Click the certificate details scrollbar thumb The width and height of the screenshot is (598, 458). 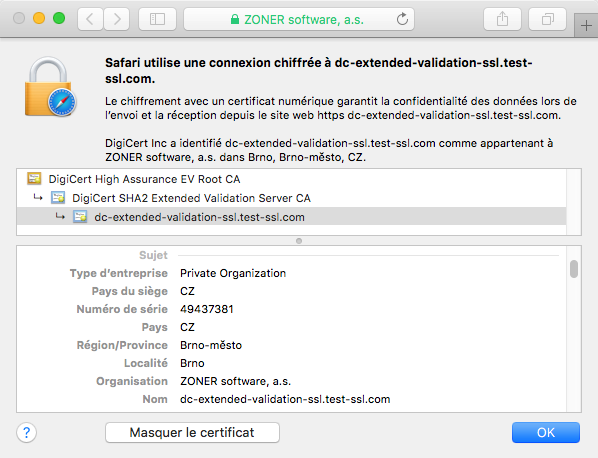[574, 269]
